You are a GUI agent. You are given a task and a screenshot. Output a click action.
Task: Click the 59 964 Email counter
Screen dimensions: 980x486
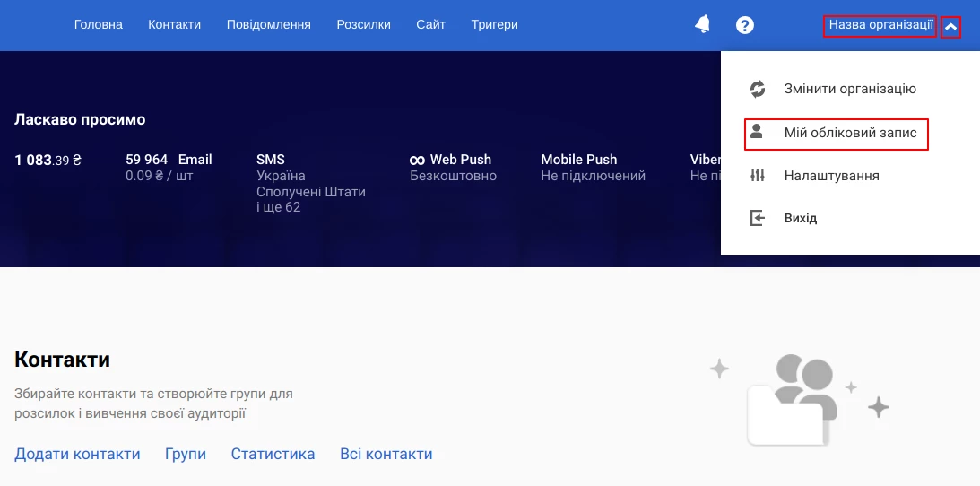pos(169,160)
